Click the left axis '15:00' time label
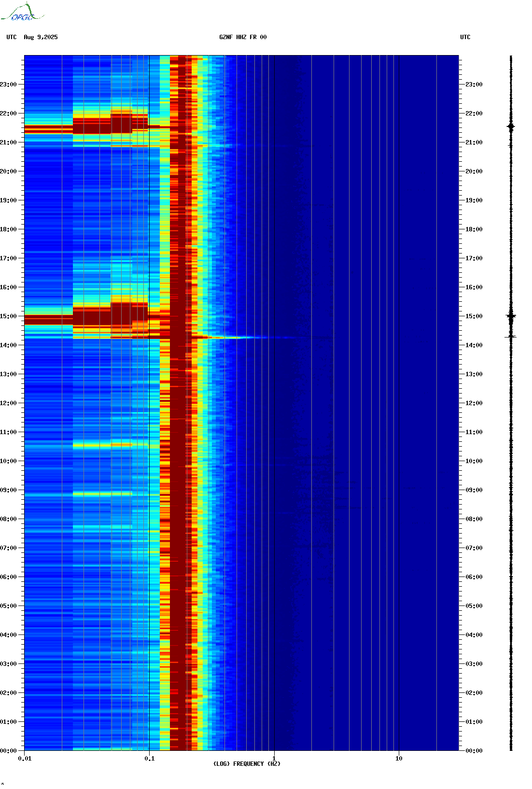 click(x=8, y=316)
